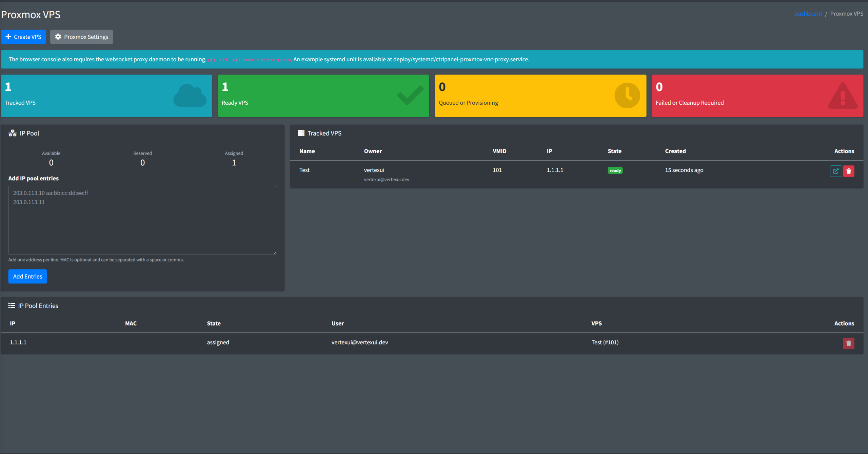Click the green ready state badge
The image size is (868, 454).
click(x=615, y=170)
